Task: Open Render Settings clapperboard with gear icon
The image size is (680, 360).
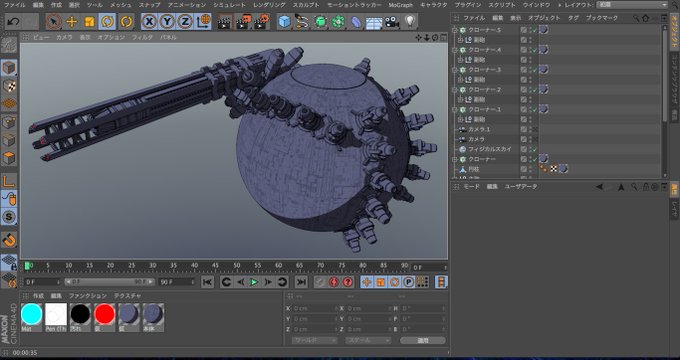Action: (261, 21)
